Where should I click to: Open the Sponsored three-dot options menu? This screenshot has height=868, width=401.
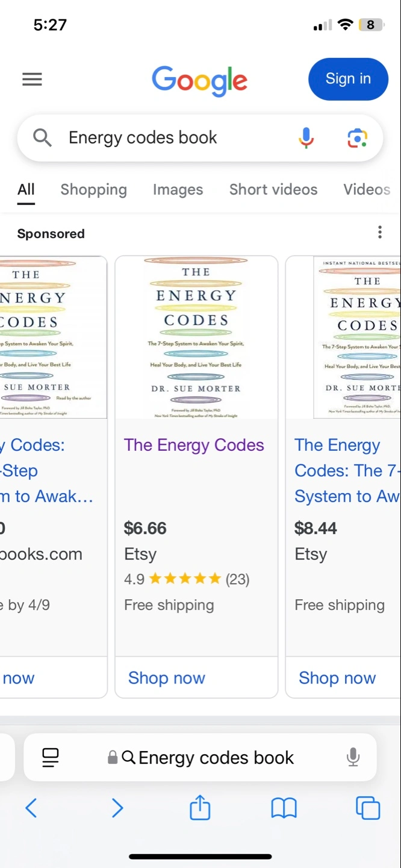[379, 232]
